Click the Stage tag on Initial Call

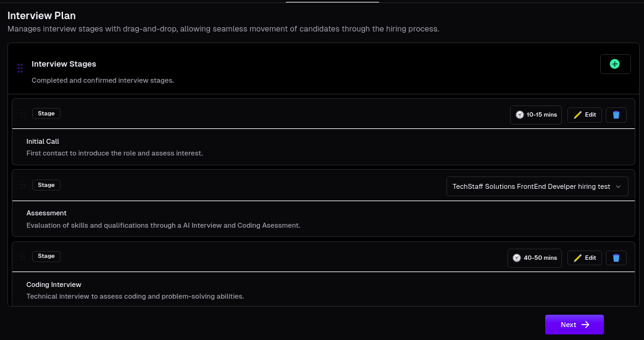[x=46, y=114]
